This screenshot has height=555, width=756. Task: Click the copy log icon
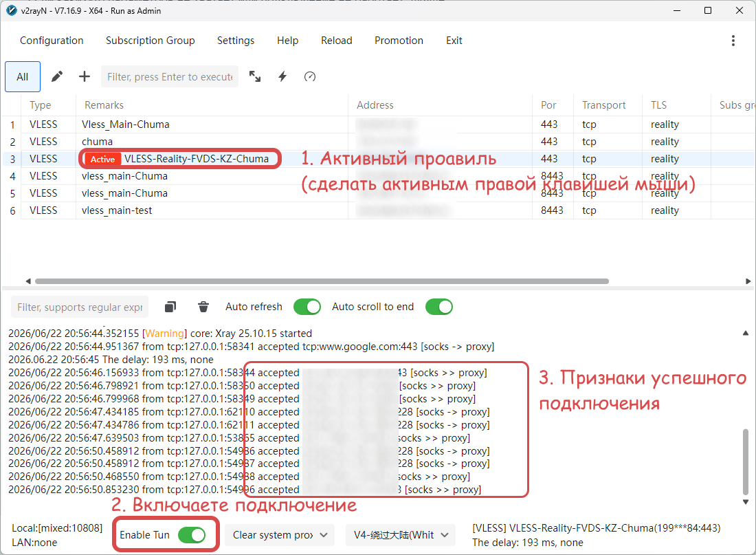click(170, 307)
